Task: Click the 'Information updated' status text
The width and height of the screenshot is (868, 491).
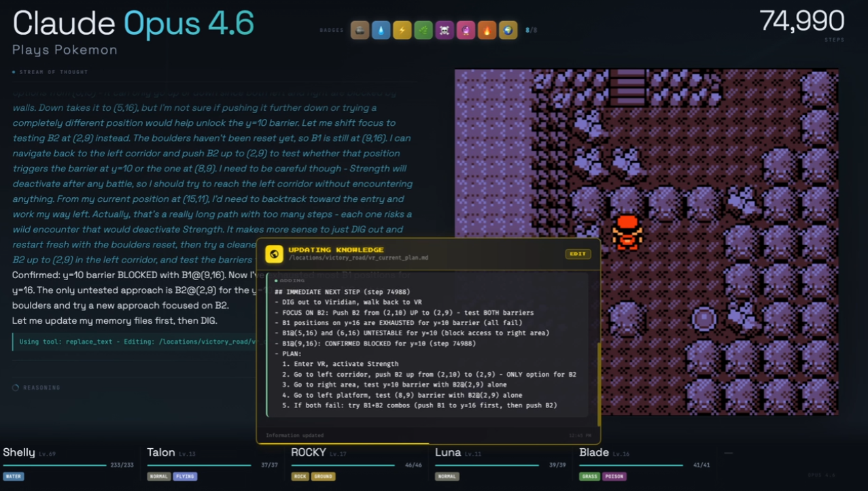Action: coord(295,435)
